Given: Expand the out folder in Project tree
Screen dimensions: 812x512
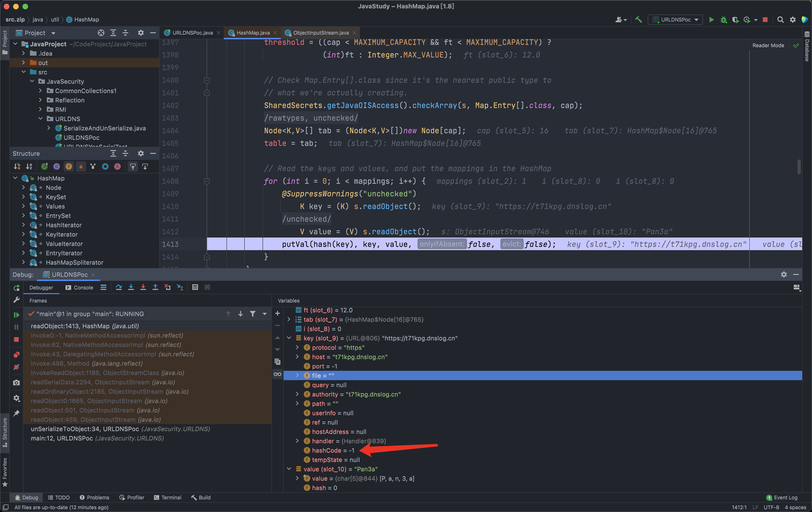Looking at the screenshot, I should 23,63.
